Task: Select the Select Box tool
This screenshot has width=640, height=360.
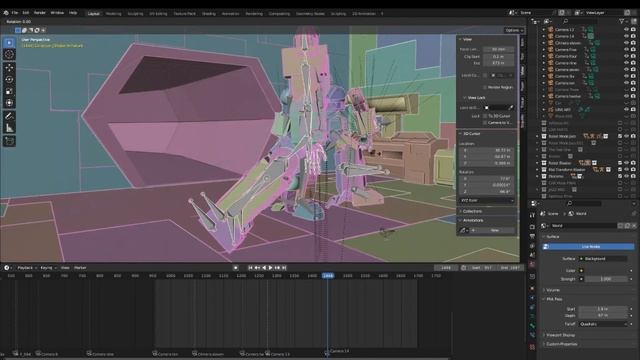Action: pos(9,42)
